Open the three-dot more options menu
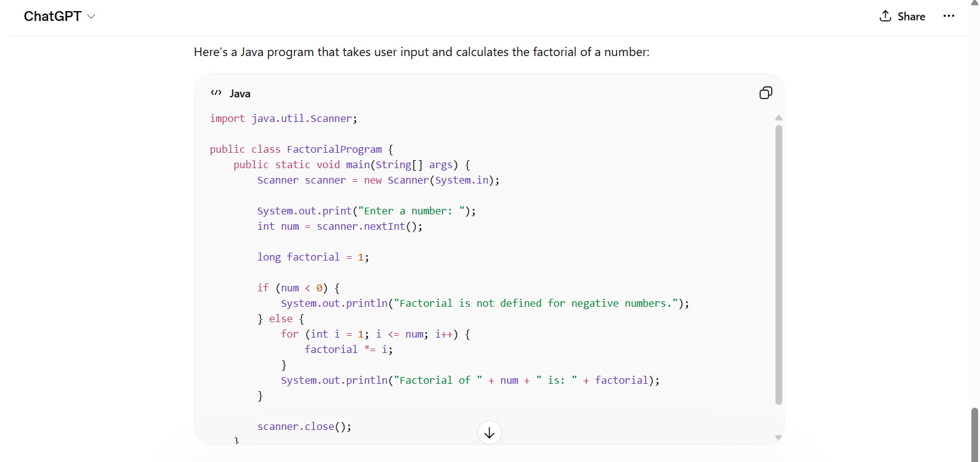Image resolution: width=980 pixels, height=462 pixels. (x=949, y=16)
